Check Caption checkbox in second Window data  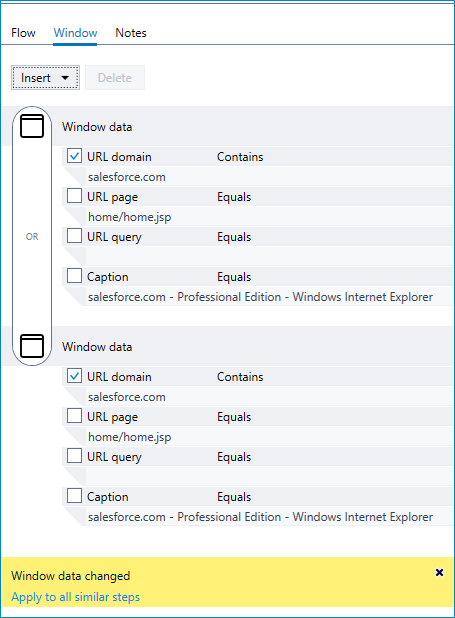click(x=74, y=496)
